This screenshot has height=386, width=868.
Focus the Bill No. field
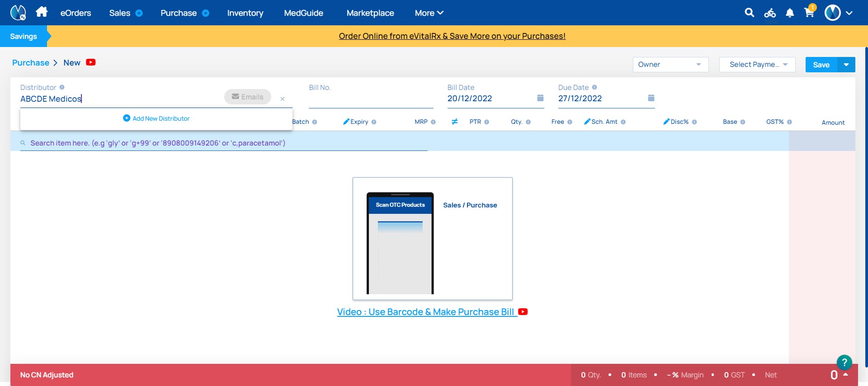tap(371, 99)
